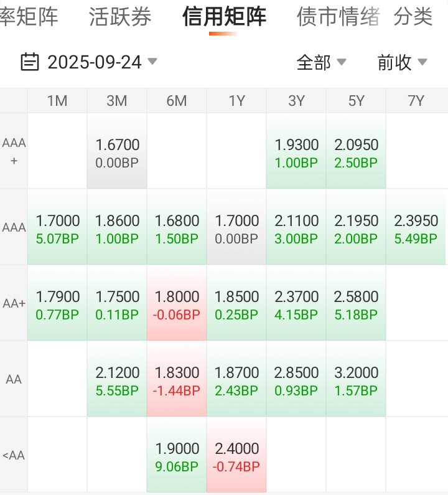Switch to the 活跃券 tab
Image resolution: width=448 pixels, height=495 pixels.
tap(120, 17)
